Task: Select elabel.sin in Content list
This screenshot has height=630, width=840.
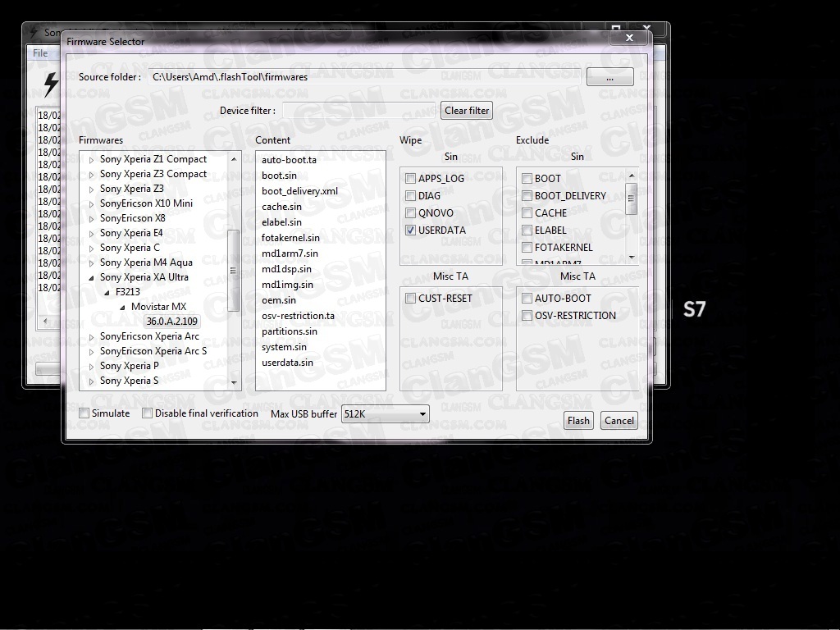Action: [x=281, y=221]
